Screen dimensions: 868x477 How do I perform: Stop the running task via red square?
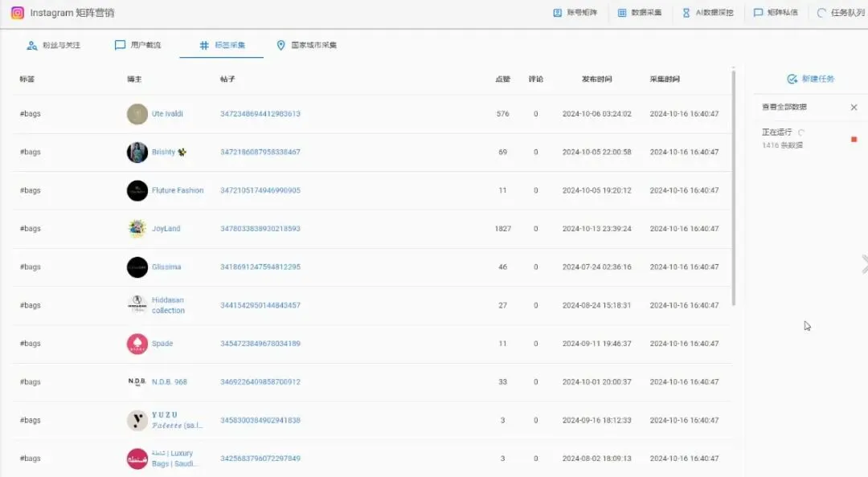(855, 139)
